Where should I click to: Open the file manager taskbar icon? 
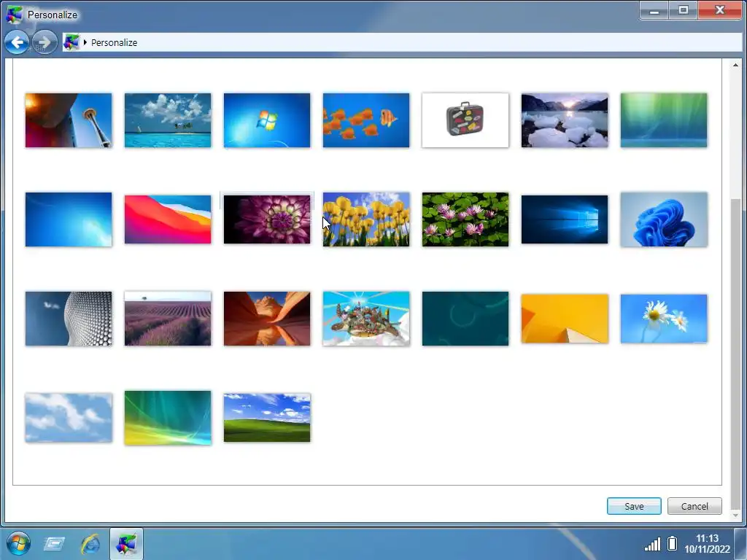coord(54,543)
